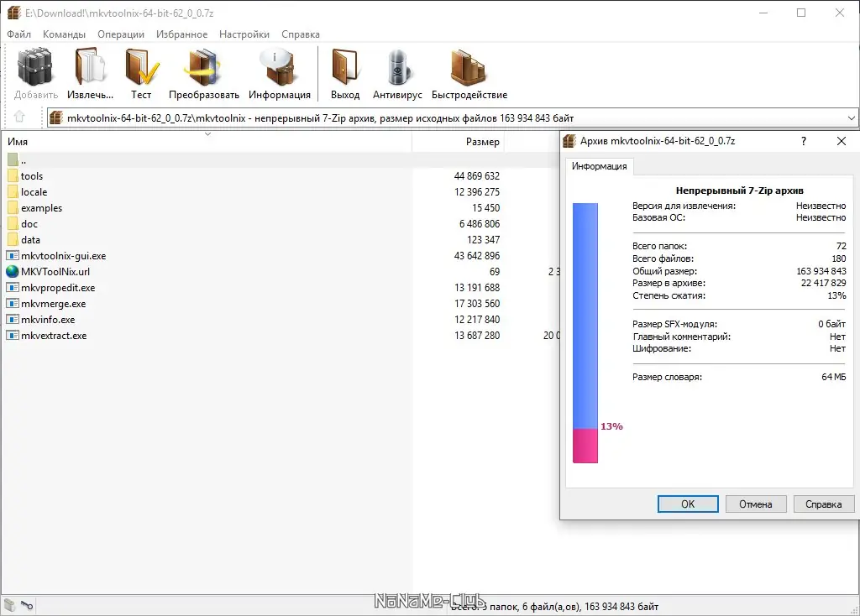Click the parent folder ".." icon
The image size is (860, 616).
click(x=13, y=160)
